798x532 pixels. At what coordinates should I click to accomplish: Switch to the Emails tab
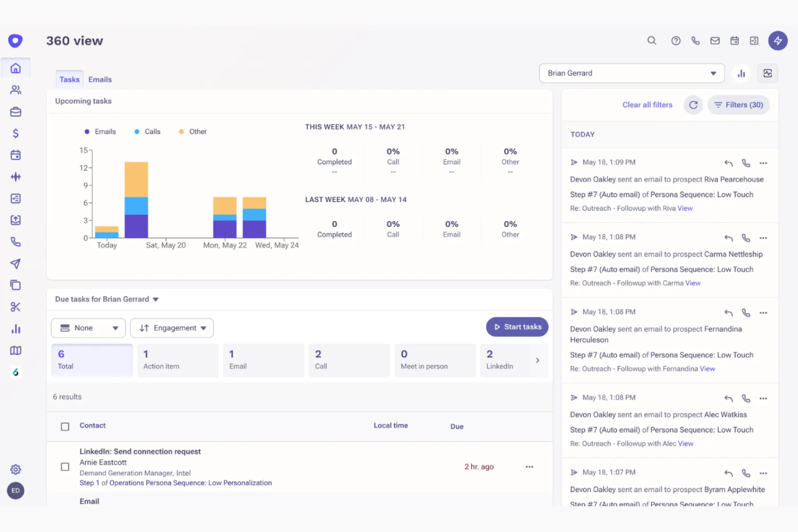coord(100,79)
